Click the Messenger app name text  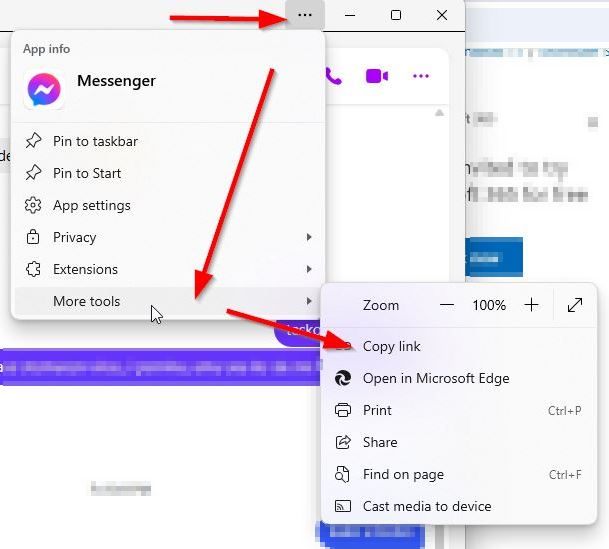(x=117, y=81)
